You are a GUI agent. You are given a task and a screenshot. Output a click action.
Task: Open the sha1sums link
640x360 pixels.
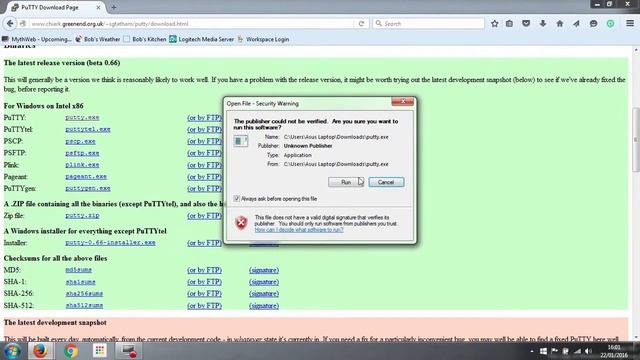80,282
